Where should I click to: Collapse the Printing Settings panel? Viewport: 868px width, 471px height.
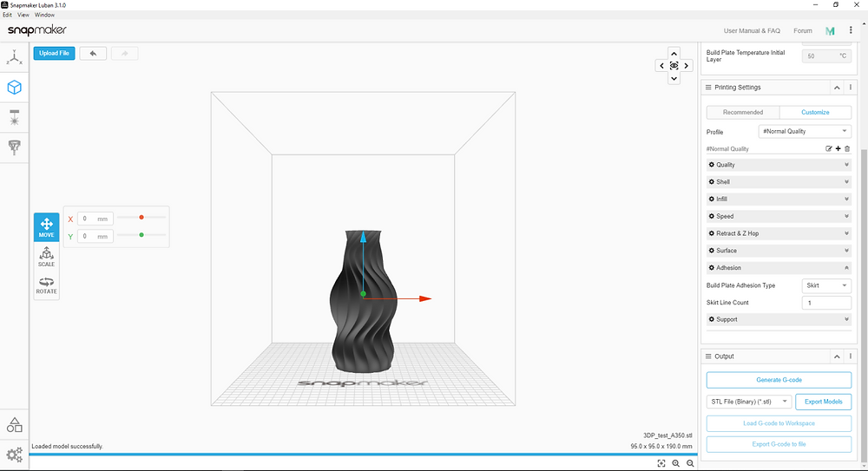837,88
